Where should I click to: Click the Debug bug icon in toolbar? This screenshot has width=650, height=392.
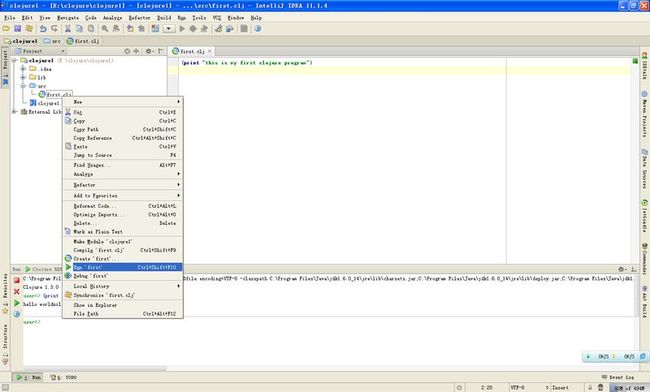193,29
